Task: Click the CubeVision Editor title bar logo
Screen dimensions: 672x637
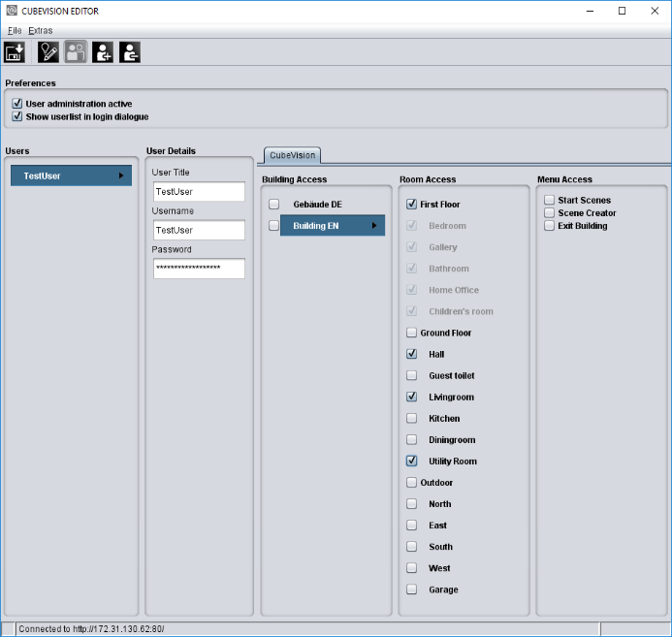Action: coord(12,11)
